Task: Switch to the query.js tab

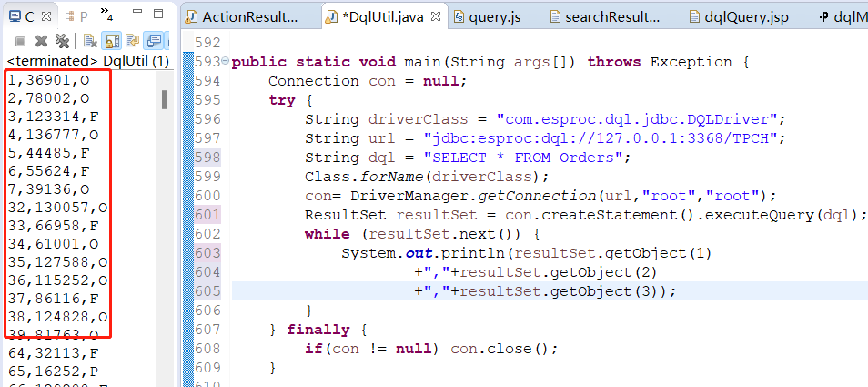Action: pos(487,16)
